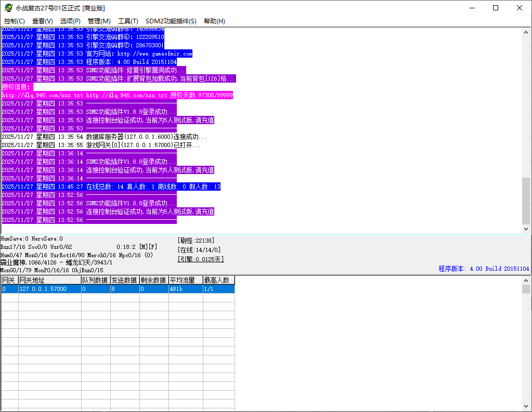This screenshot has height=412, width=532.
Task: Maximize the server window
Action: (496, 8)
